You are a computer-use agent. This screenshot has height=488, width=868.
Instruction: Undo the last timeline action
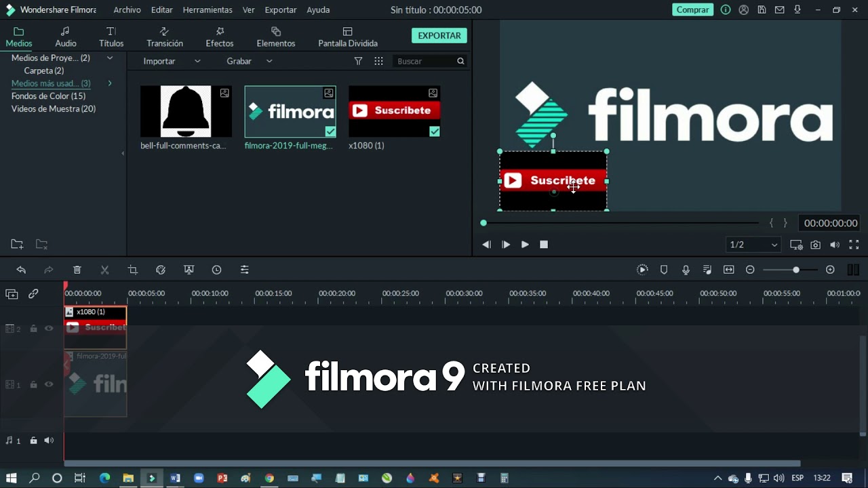21,270
